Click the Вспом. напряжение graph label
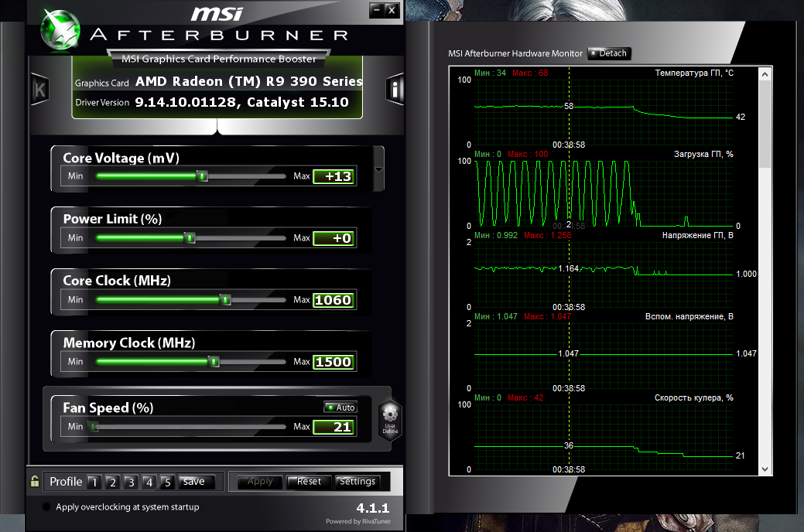Image resolution: width=804 pixels, height=532 pixels. click(689, 316)
